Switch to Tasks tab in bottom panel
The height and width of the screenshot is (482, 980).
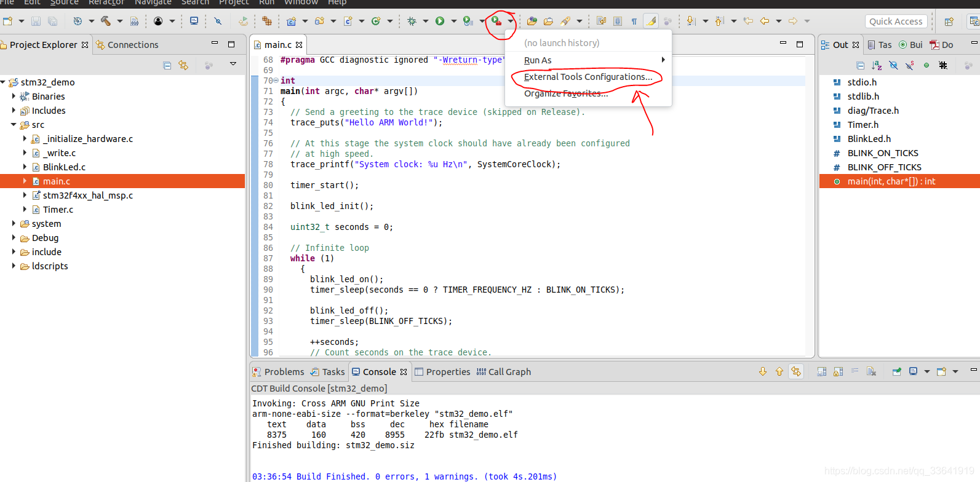(327, 371)
